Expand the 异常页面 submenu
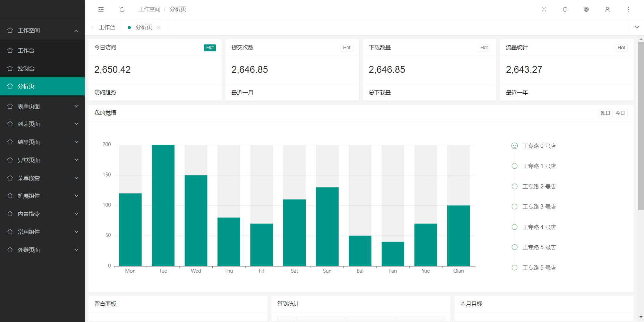644x322 pixels. (42, 160)
